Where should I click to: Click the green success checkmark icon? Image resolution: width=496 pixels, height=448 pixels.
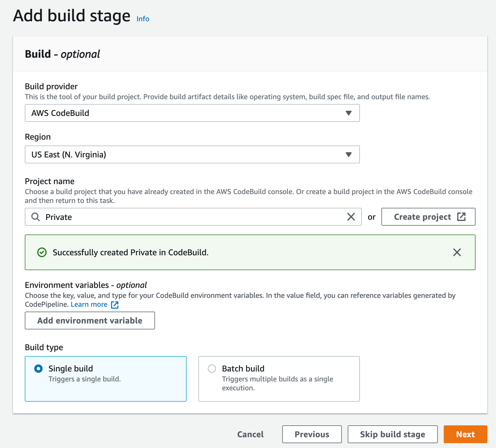[x=42, y=253]
